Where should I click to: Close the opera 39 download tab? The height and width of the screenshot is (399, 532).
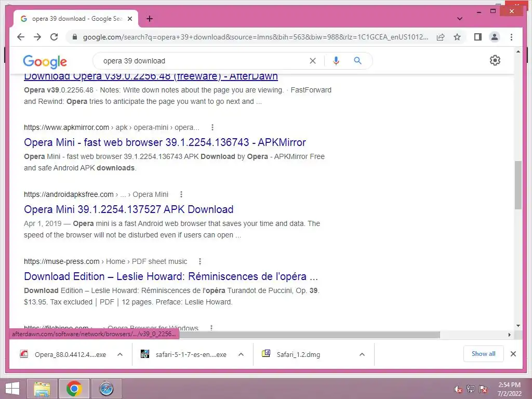(x=129, y=19)
